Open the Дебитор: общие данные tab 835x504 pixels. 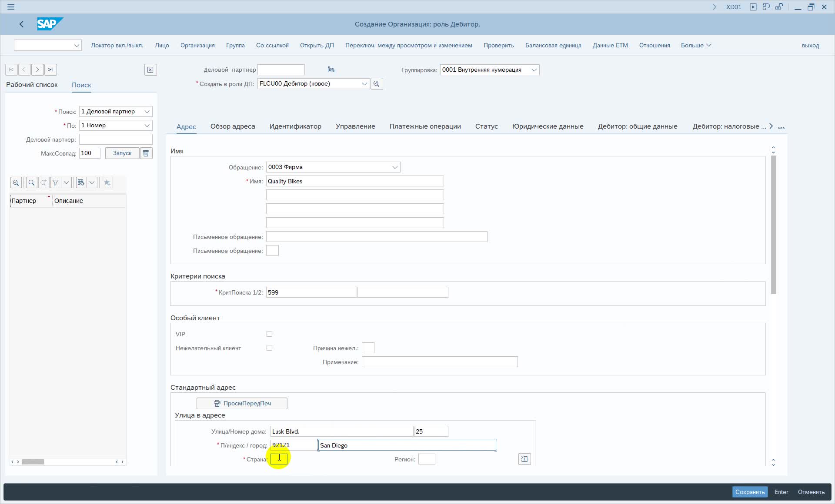pyautogui.click(x=637, y=126)
